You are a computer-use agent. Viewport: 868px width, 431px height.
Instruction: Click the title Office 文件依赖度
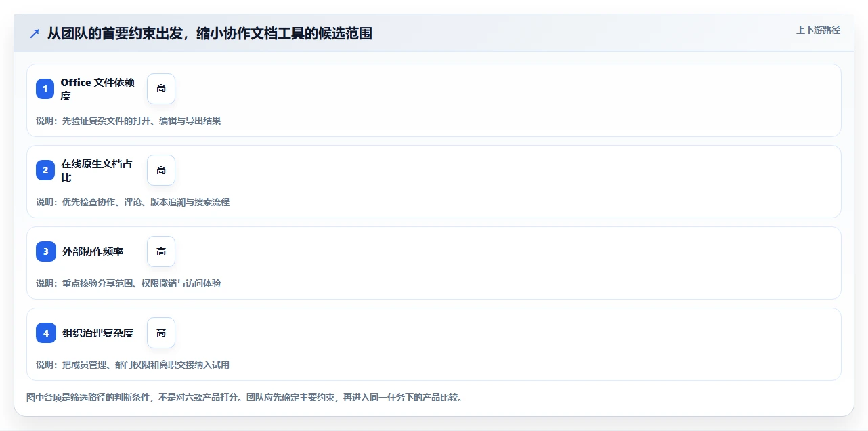[x=97, y=89]
